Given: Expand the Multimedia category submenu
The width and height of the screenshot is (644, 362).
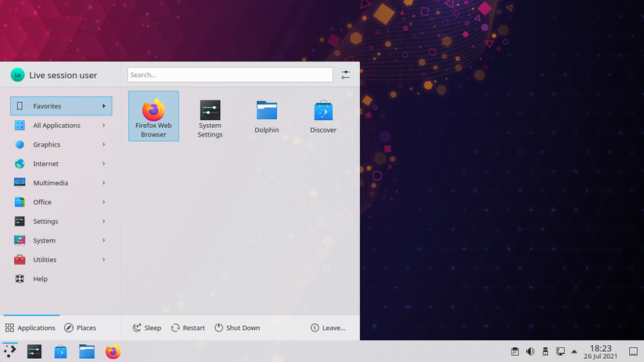Looking at the screenshot, I should click(61, 183).
